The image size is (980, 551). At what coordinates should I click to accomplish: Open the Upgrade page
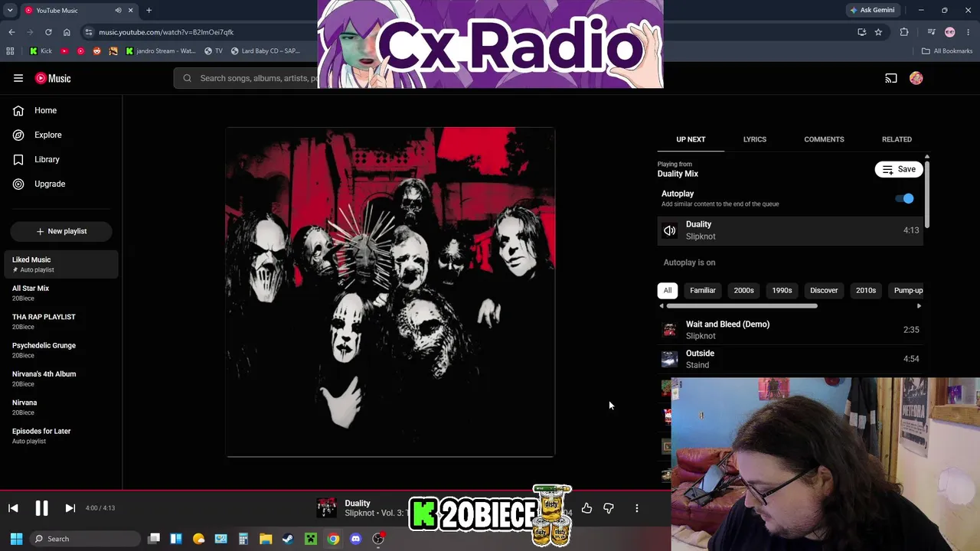click(61, 184)
